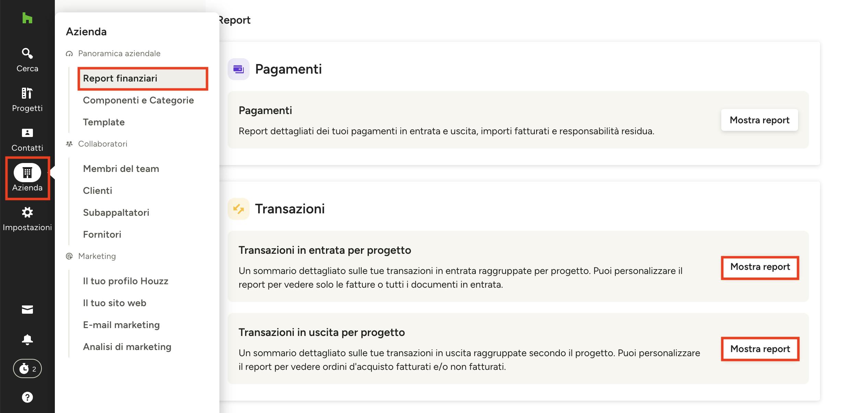The width and height of the screenshot is (868, 413).
Task: Open Analisi di marketing
Action: tap(127, 347)
